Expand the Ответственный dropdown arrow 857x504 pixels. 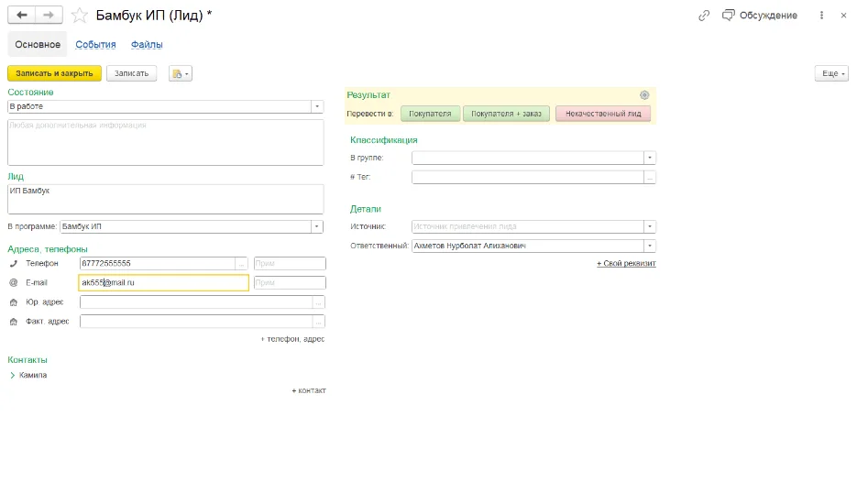(x=650, y=246)
